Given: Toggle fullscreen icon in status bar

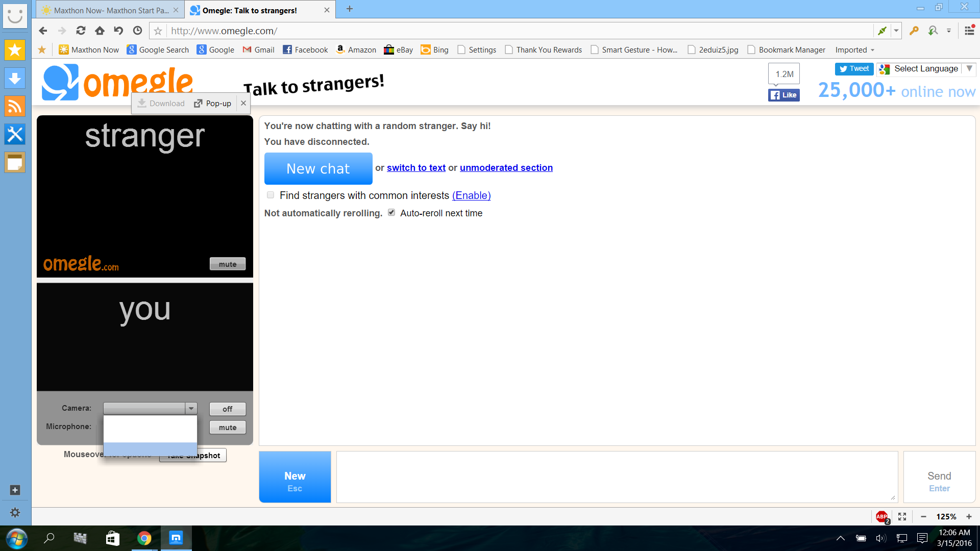Looking at the screenshot, I should click(x=902, y=517).
